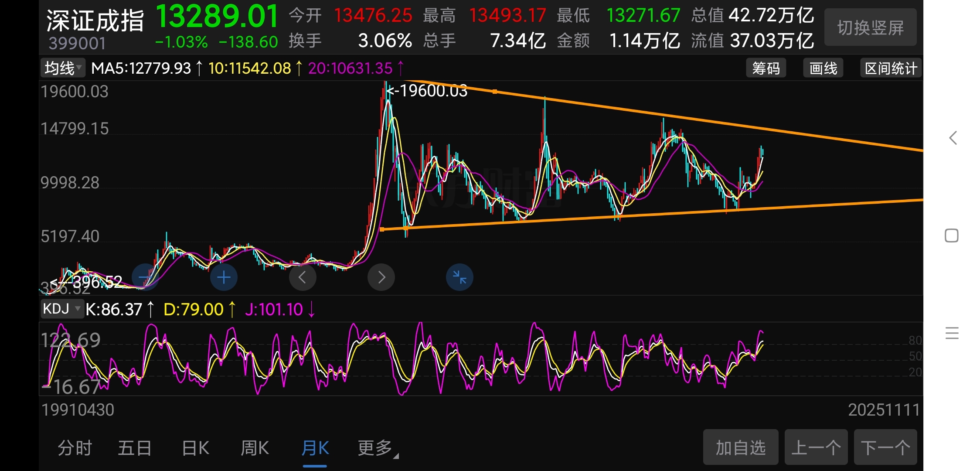This screenshot has width=980, height=471.
Task: Click the collapse arrows chart icon
Action: point(459,277)
